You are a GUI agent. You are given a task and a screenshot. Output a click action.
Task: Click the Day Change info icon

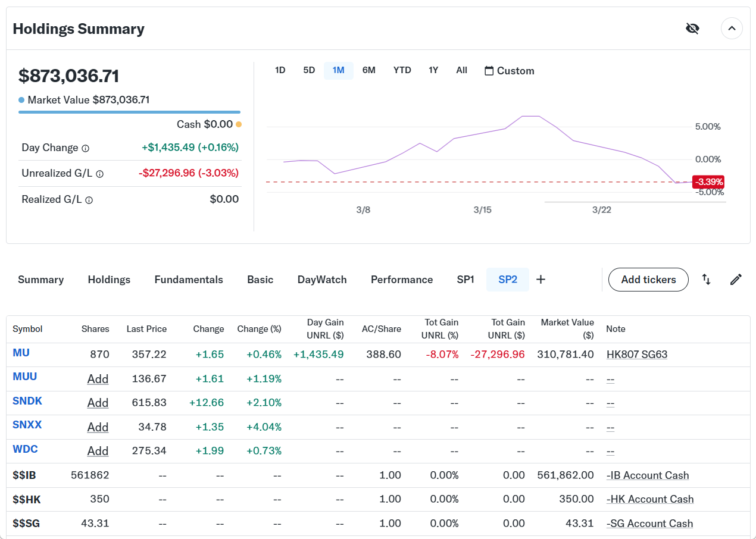coord(85,148)
